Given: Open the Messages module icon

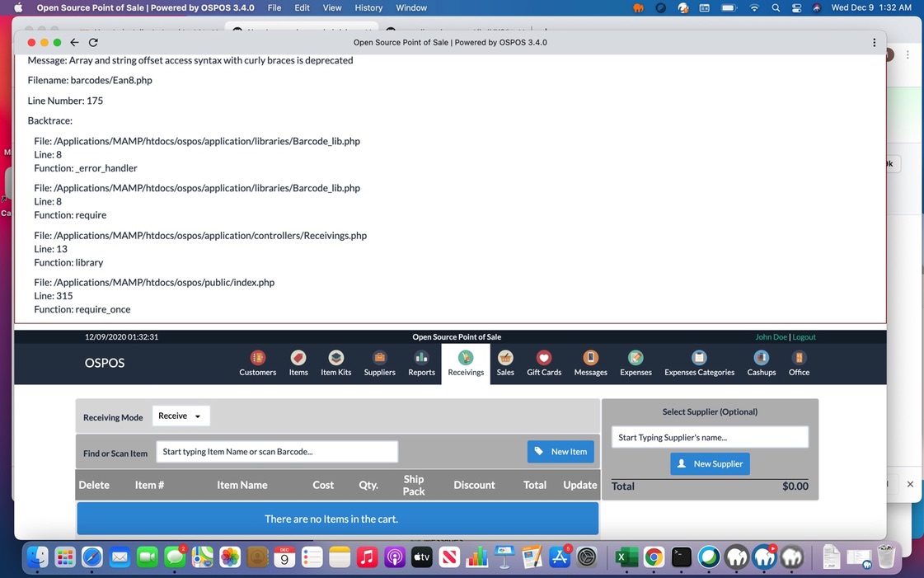Looking at the screenshot, I should pyautogui.click(x=590, y=364).
